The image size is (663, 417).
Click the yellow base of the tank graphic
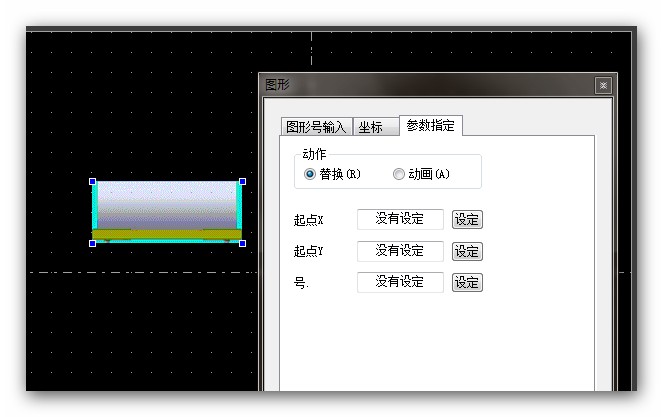(x=167, y=235)
